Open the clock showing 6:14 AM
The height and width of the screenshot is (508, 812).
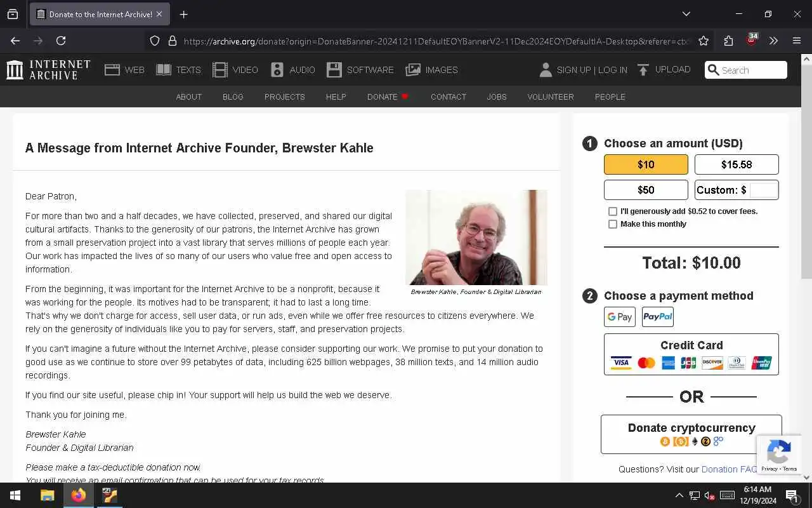[757, 495]
